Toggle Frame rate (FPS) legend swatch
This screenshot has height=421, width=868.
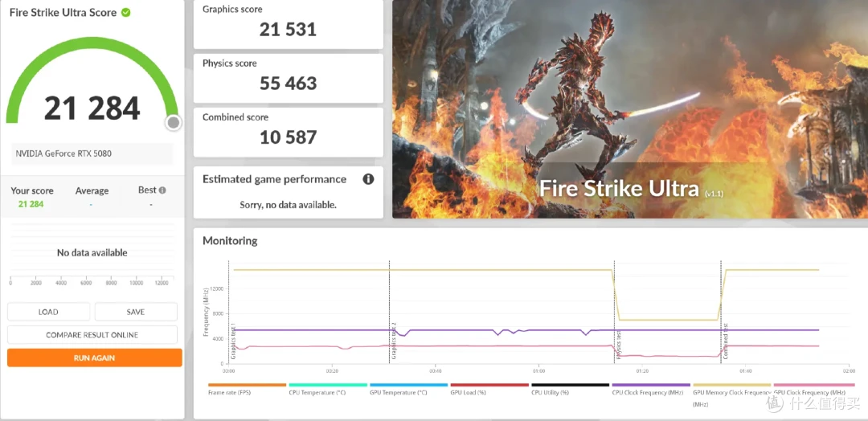pos(247,385)
